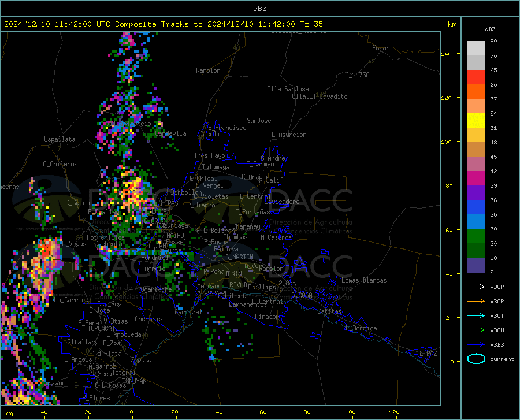Click the cyan 'current' ellipse icon
The width and height of the screenshot is (520, 420).
476,359
